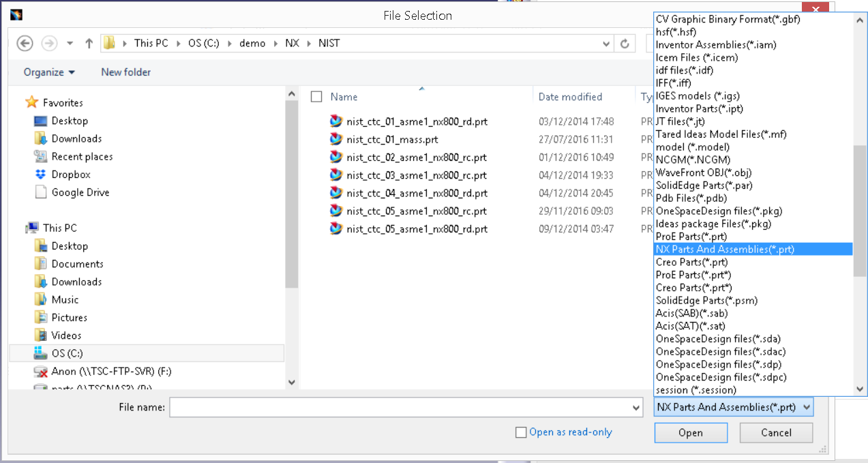Image resolution: width=868 pixels, height=463 pixels.
Task: Expand the address bar history dropdown
Action: tap(606, 43)
